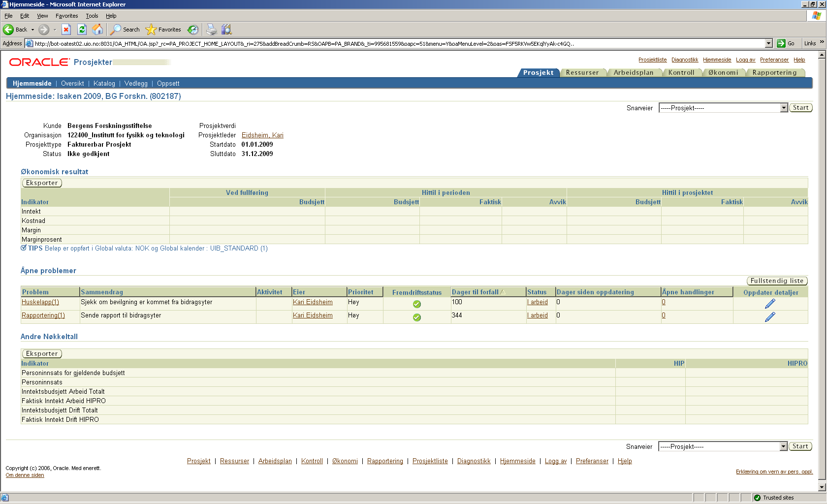Screen dimensions: 827x504
Task: Open the Vedlegg subtab
Action: (x=136, y=83)
